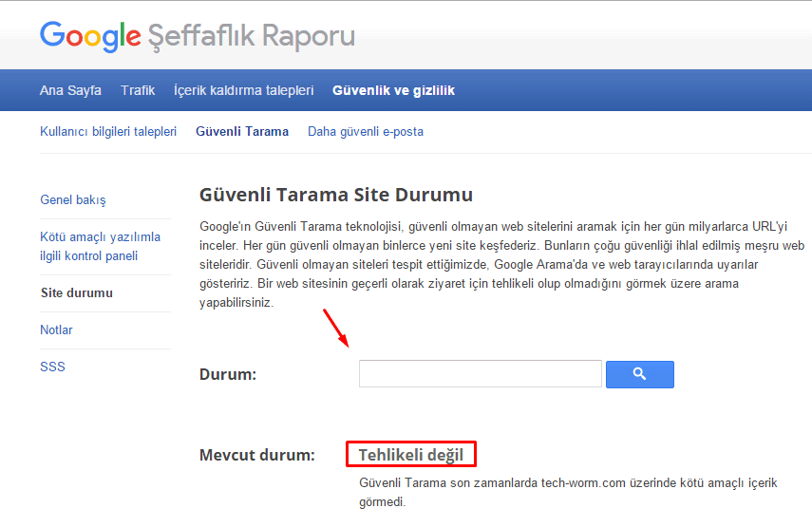Click the Şeffaflık Raporu title
This screenshot has height=527, width=812.
point(252,36)
